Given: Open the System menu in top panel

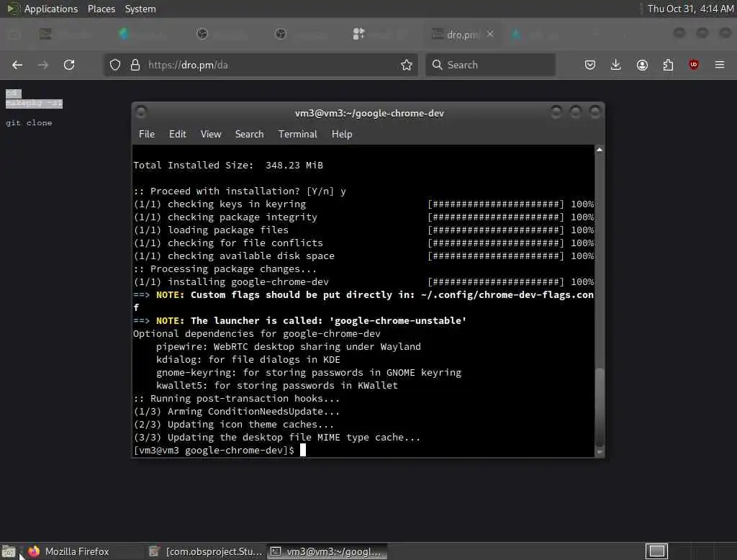Looking at the screenshot, I should (140, 9).
